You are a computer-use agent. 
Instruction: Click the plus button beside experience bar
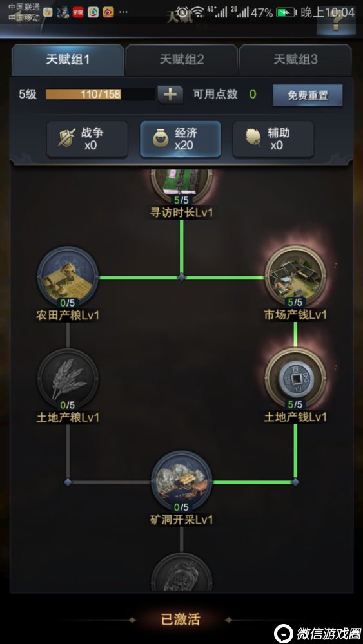[x=170, y=95]
